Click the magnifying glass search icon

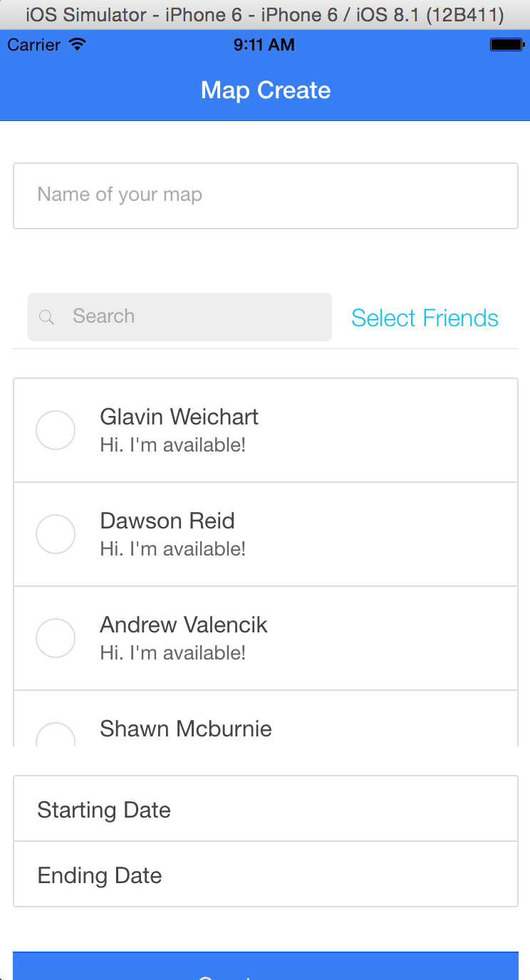[x=46, y=317]
